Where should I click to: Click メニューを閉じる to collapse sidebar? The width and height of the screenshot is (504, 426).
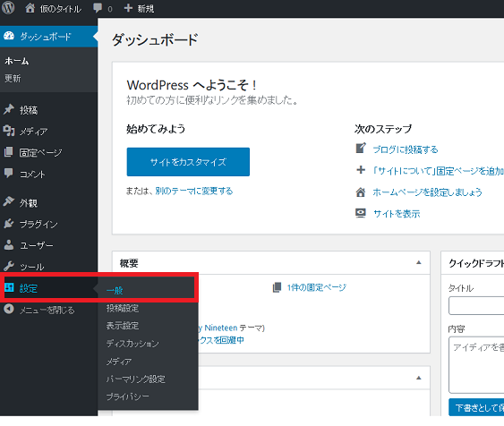[x=47, y=310]
